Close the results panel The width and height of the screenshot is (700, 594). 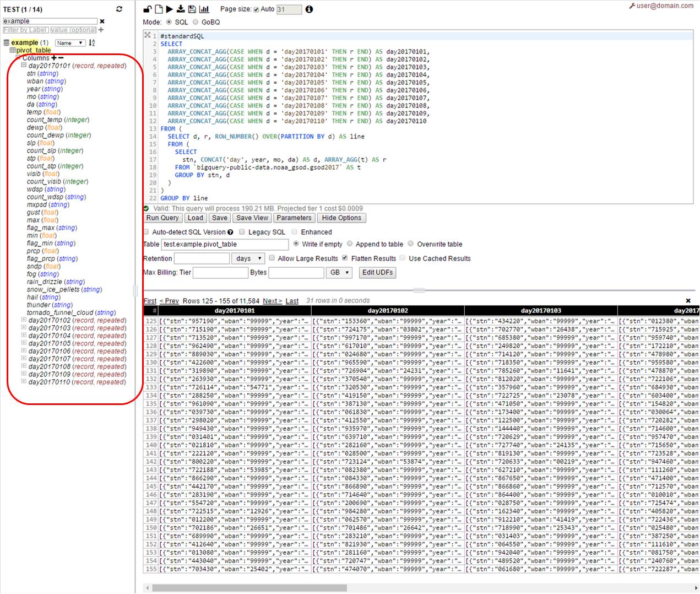(x=688, y=301)
